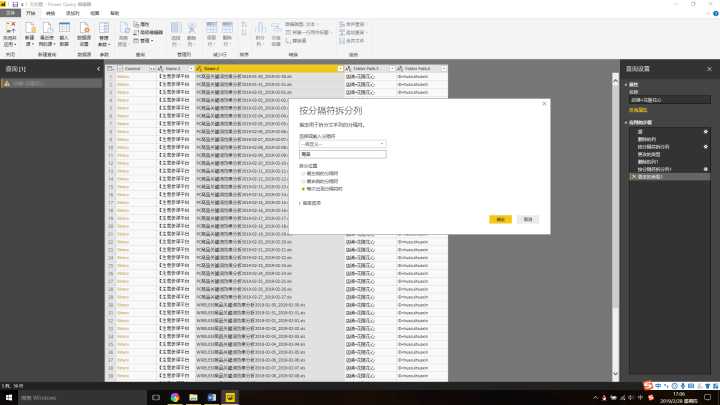Close the Query Settings pane
Screen dimensions: 720x405
tap(709, 69)
